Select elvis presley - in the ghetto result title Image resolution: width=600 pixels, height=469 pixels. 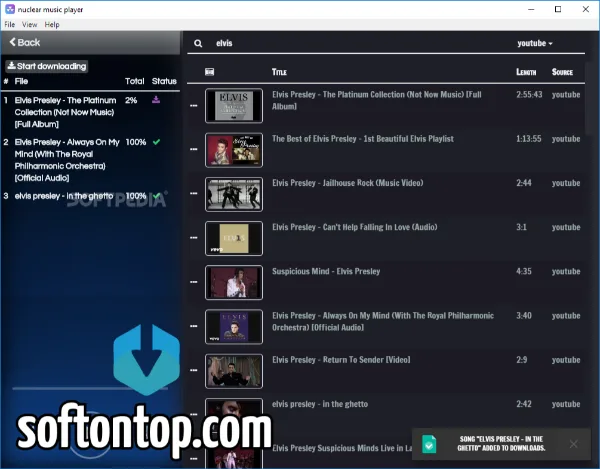(320, 404)
